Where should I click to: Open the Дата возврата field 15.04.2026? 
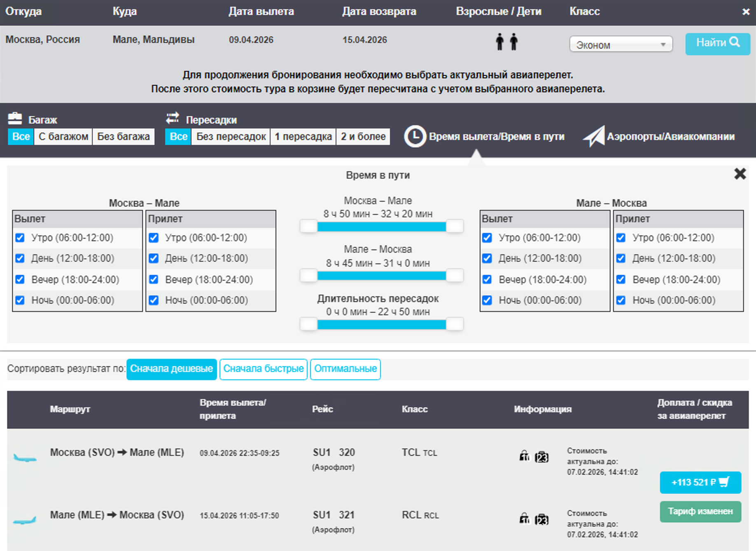(x=364, y=40)
